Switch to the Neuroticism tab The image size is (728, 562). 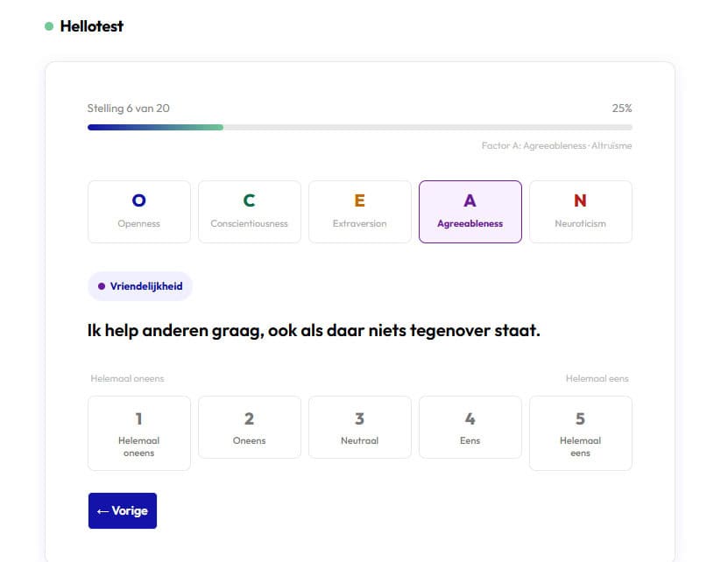pos(581,212)
